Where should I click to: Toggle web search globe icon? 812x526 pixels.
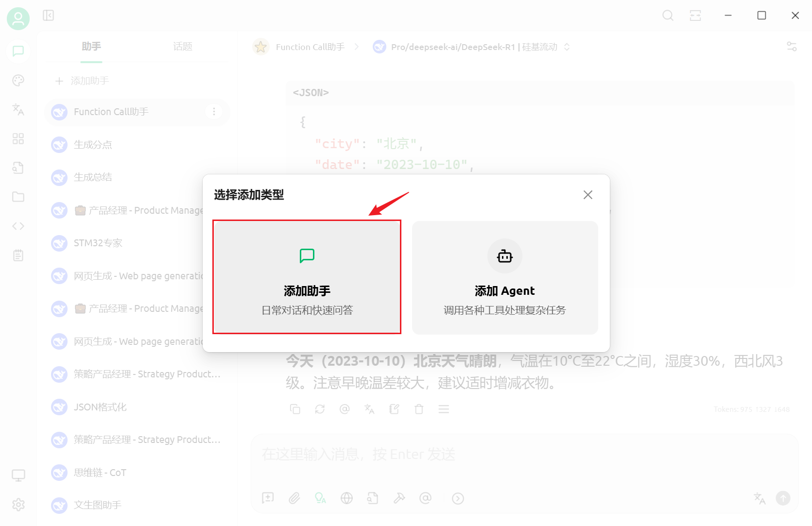click(x=346, y=498)
